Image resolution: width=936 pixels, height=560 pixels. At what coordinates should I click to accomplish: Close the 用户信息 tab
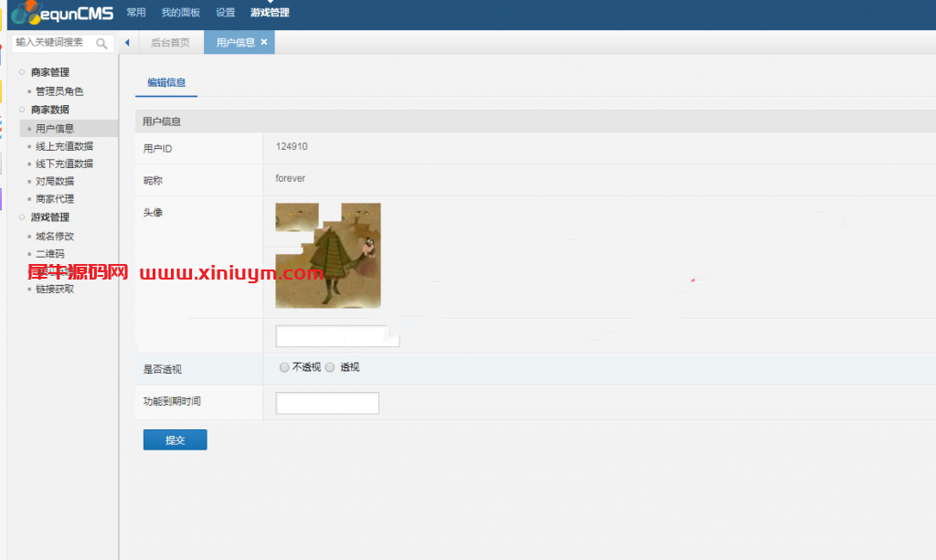click(264, 42)
